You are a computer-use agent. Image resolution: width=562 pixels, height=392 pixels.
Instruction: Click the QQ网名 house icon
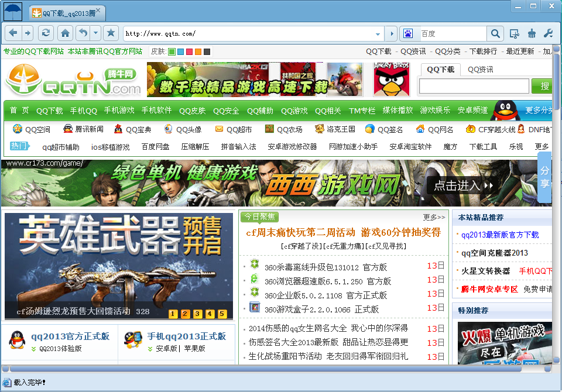click(x=420, y=129)
